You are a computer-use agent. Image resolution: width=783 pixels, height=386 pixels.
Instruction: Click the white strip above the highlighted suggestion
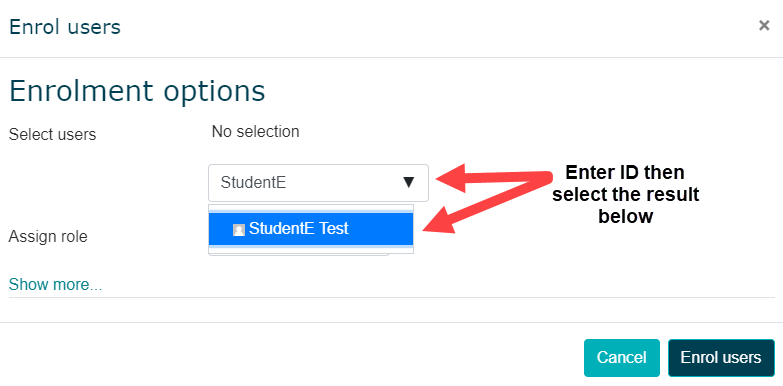tap(311, 208)
